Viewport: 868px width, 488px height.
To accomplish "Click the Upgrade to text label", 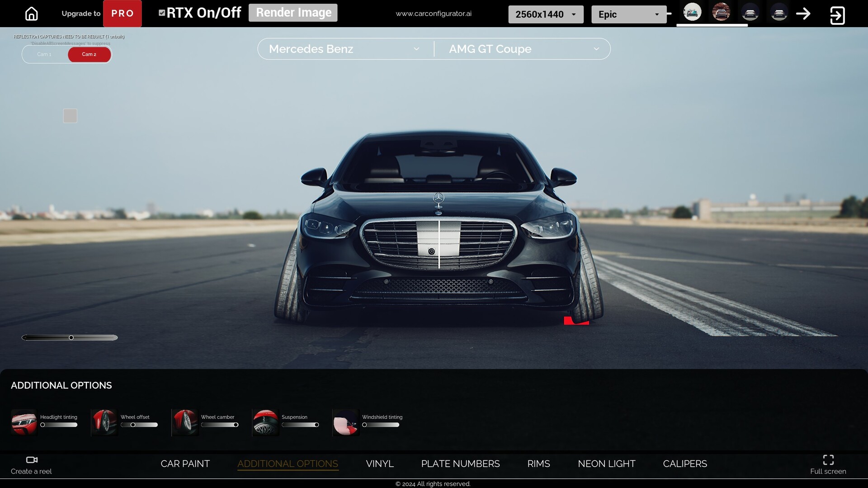I will [81, 14].
